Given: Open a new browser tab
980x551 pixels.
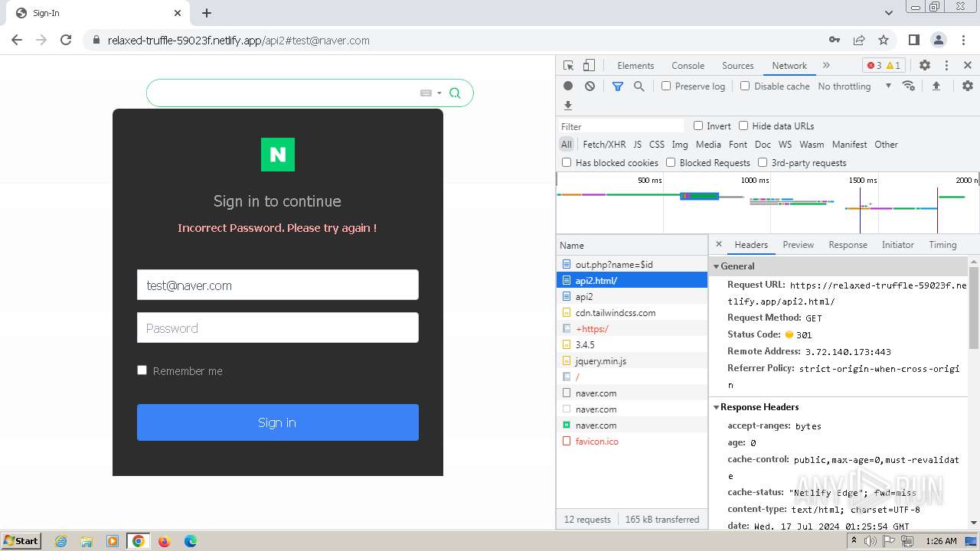Looking at the screenshot, I should tap(207, 13).
